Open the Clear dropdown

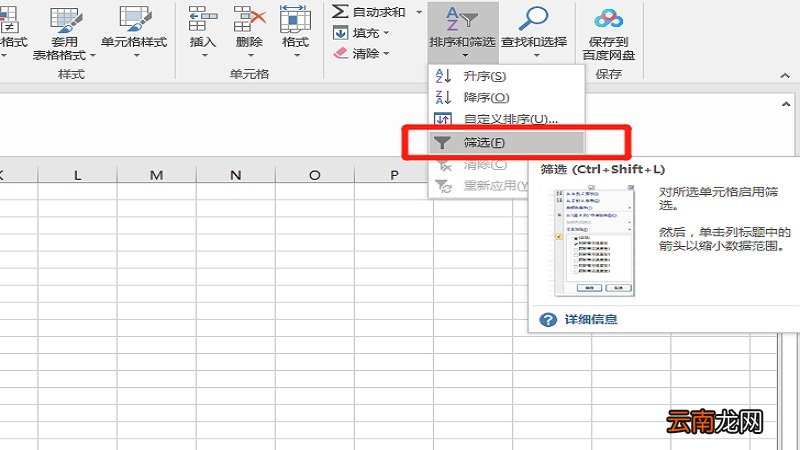361,53
